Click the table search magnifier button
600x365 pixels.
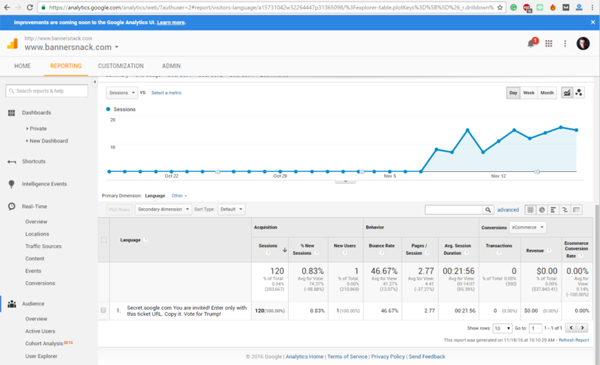point(488,210)
